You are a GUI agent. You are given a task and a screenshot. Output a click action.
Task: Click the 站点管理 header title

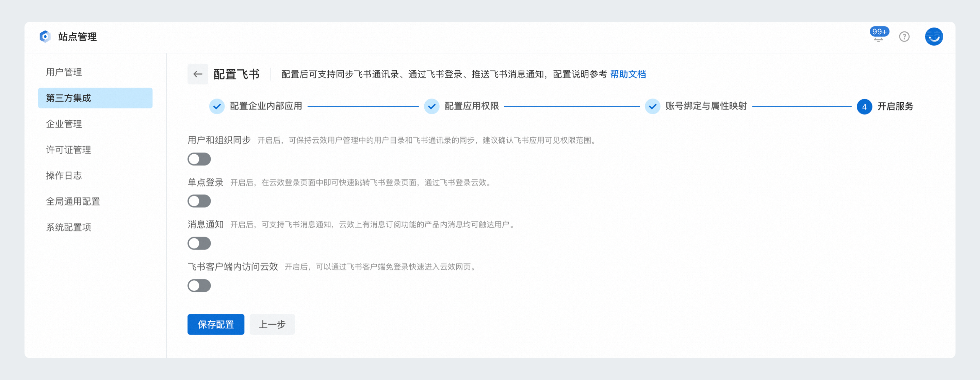tap(77, 36)
